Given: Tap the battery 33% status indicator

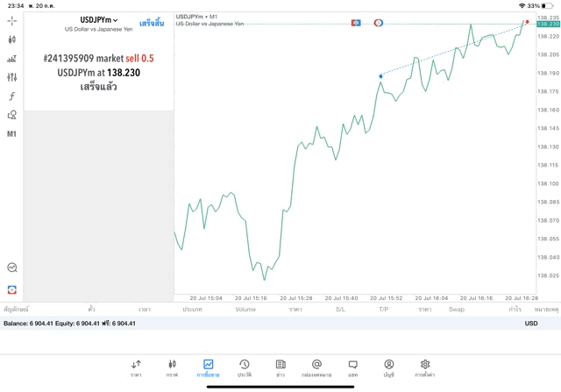Looking at the screenshot, I should [540, 6].
